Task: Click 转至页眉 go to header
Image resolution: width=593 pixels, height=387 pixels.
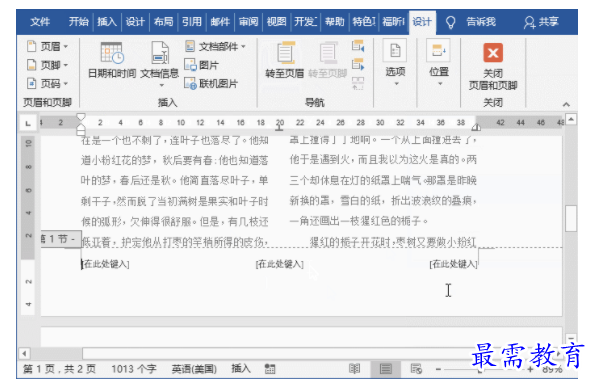Action: [284, 60]
